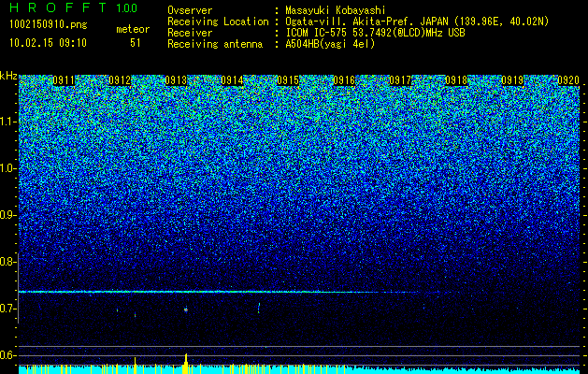Click the 0.9 kHz axis label
Viewport: 588px width, 374px height.
click(x=7, y=215)
